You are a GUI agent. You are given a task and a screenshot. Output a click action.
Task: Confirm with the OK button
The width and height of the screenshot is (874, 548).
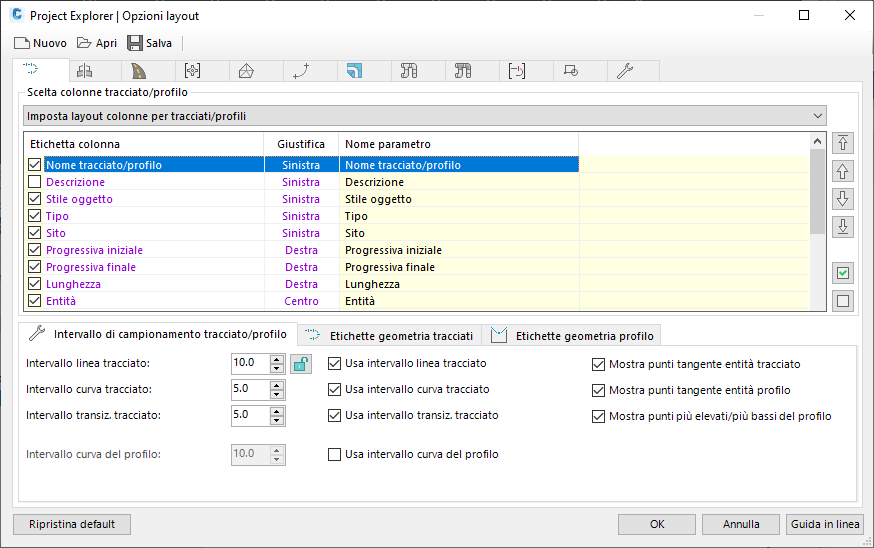point(657,524)
